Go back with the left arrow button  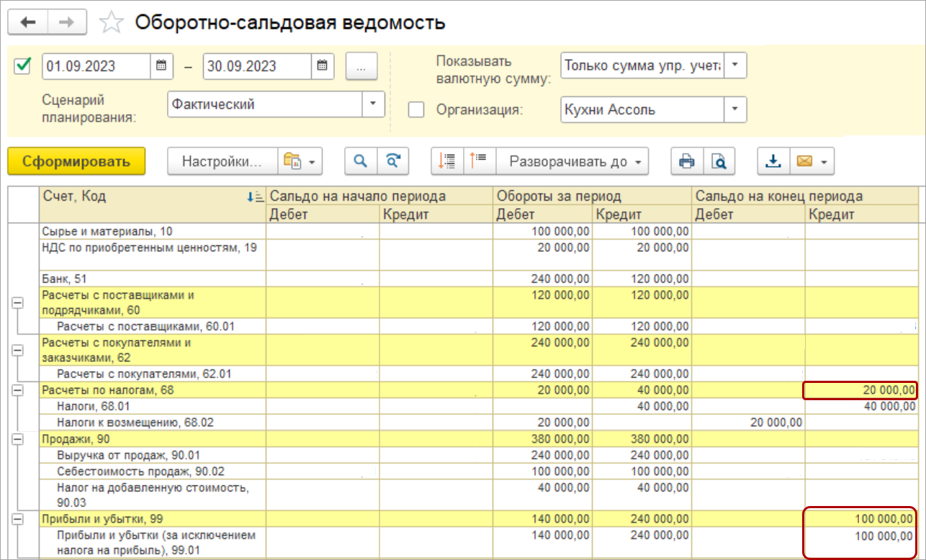coord(28,22)
